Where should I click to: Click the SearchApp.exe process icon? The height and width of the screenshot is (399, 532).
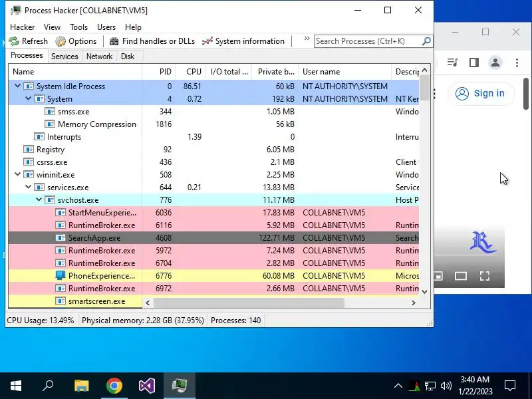click(61, 237)
